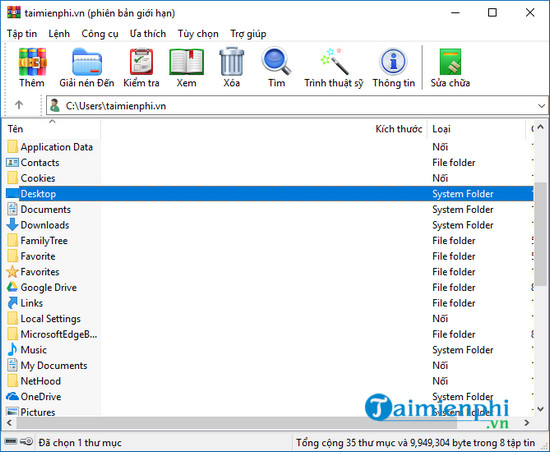Click the Giải nén Đến extract icon
The width and height of the screenshot is (550, 452).
click(x=87, y=62)
